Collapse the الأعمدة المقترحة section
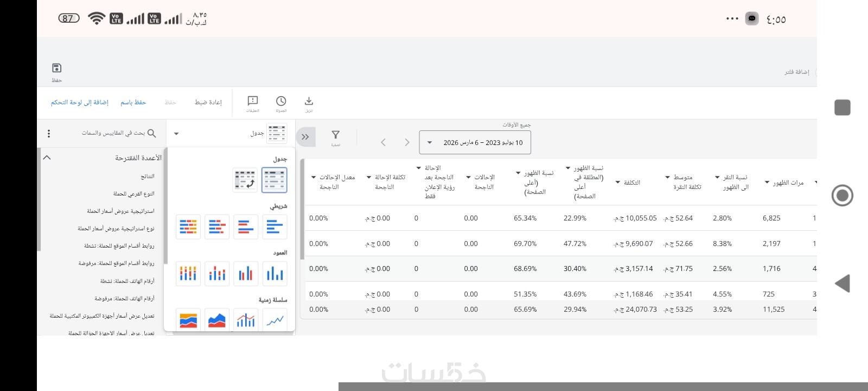Viewport: 868px width, 391px height. (47, 157)
